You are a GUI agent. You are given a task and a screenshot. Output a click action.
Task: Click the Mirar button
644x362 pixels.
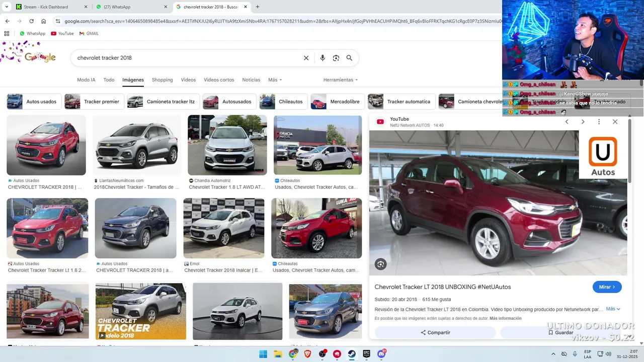[607, 287]
